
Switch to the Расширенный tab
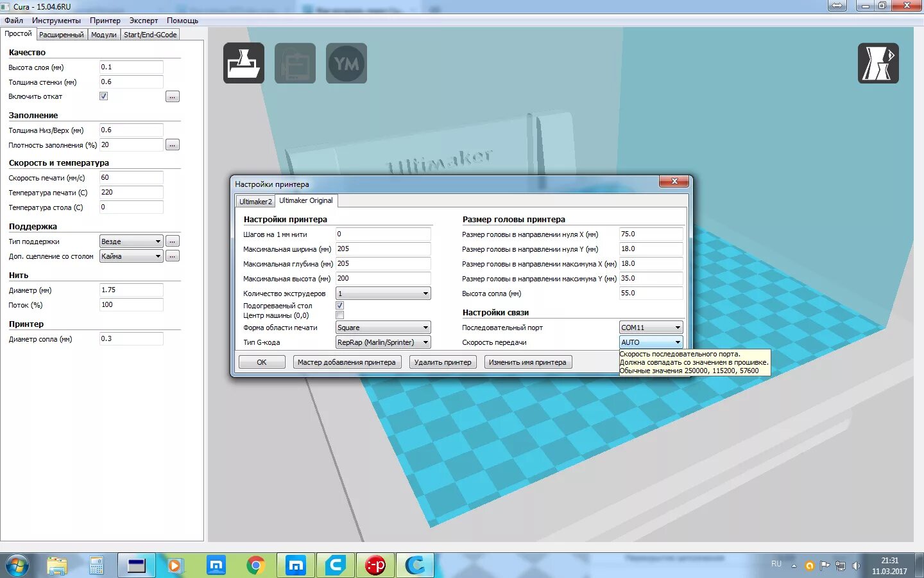click(x=61, y=35)
